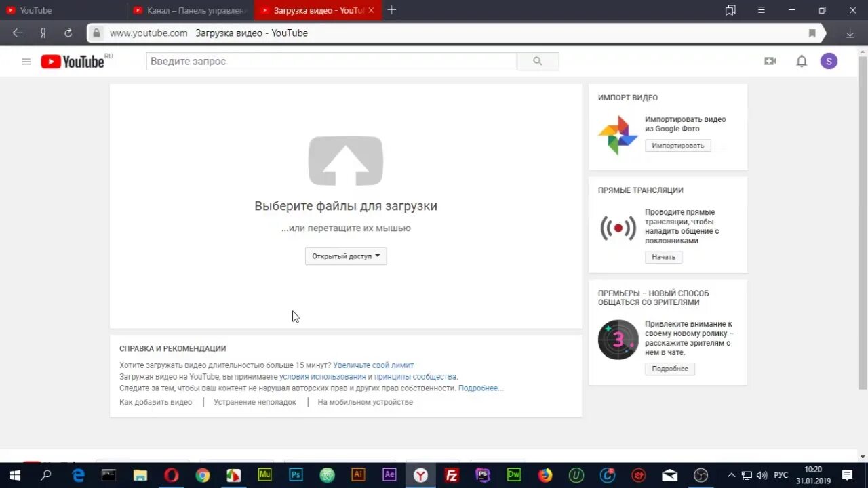Click the address bar padlock icon
Viewport: 868px width, 488px height.
point(96,33)
